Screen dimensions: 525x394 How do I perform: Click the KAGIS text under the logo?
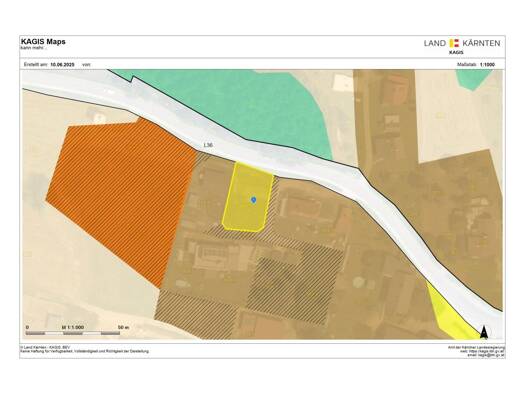[x=456, y=52]
